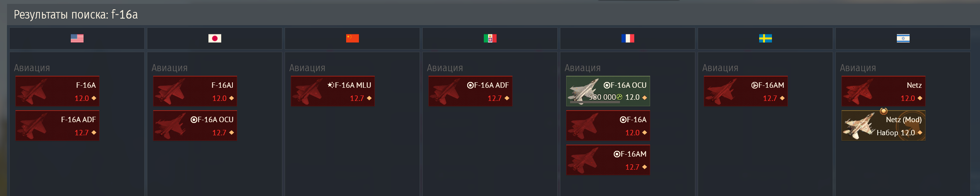Select French F-16A OCU costing 580 000
The height and width of the screenshot is (196, 980).
608,91
